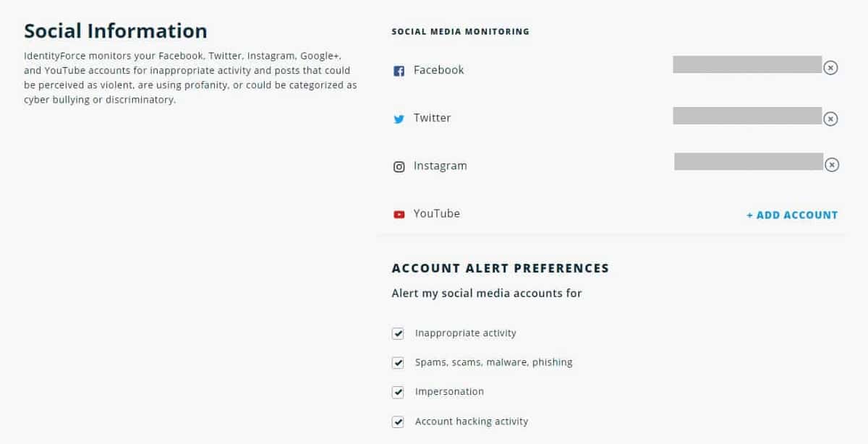868x444 pixels.
Task: Click the Facebook logo icon
Action: tap(399, 71)
